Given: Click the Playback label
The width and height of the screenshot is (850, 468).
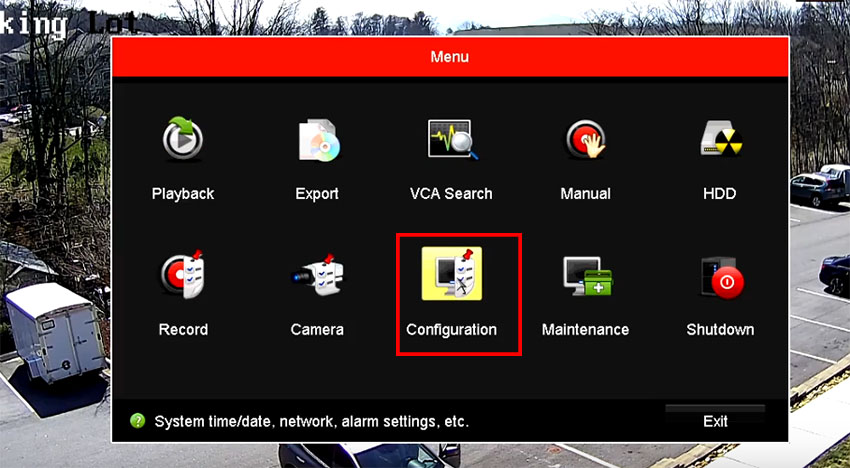Looking at the screenshot, I should click(183, 194).
